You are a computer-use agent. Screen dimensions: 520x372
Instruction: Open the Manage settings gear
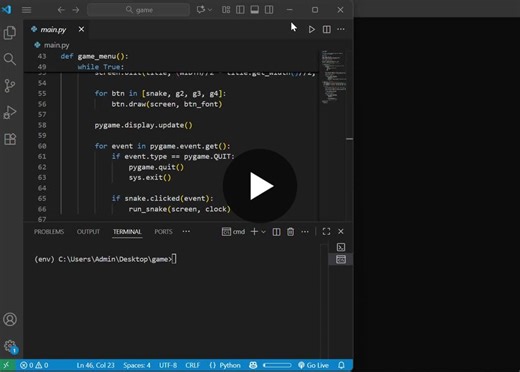[x=10, y=346]
